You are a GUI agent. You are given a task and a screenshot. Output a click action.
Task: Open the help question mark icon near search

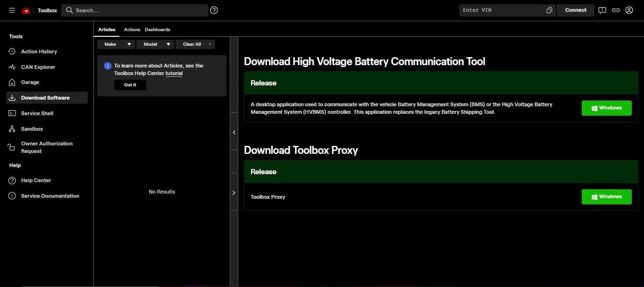(x=214, y=10)
